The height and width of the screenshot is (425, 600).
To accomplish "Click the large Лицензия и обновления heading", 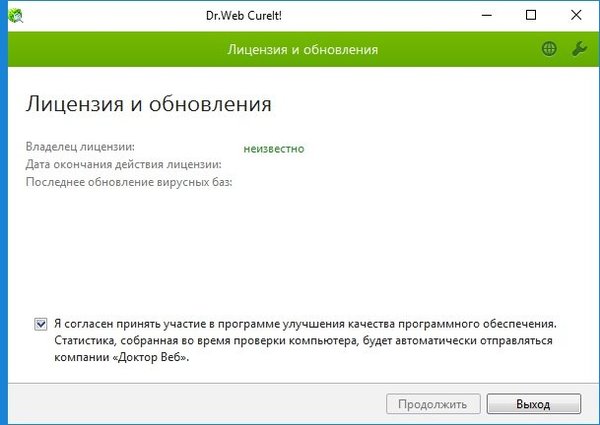I will pyautogui.click(x=148, y=104).
